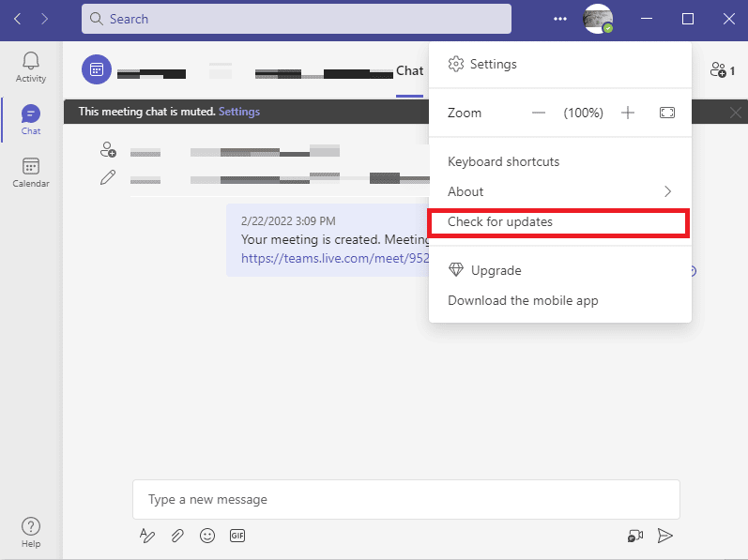Open Settings in the dropdown menu
This screenshot has width=748, height=560.
click(x=560, y=65)
